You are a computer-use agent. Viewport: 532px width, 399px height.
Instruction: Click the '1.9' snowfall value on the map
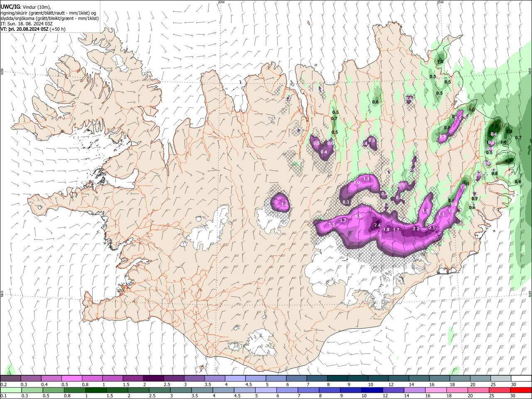(386, 230)
